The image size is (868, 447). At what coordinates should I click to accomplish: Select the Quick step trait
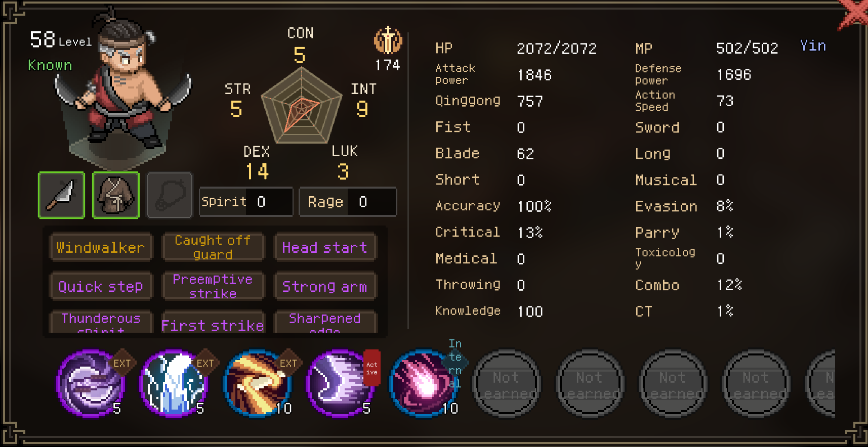[101, 286]
